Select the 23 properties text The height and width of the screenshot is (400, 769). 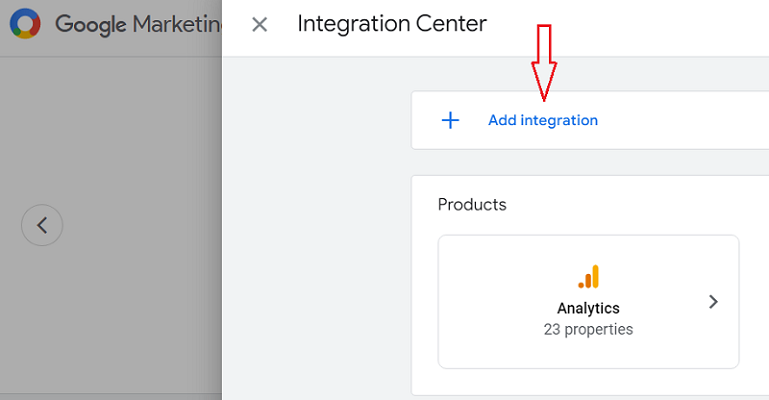click(588, 329)
